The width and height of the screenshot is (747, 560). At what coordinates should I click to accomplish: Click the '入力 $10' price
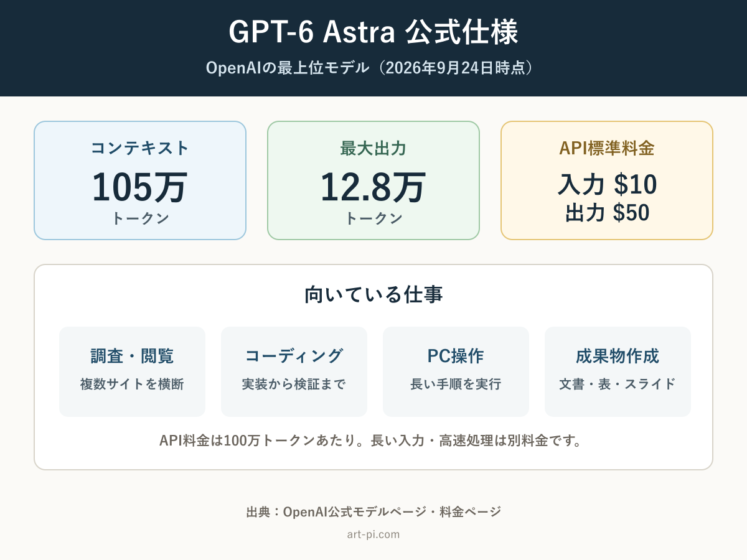(607, 185)
